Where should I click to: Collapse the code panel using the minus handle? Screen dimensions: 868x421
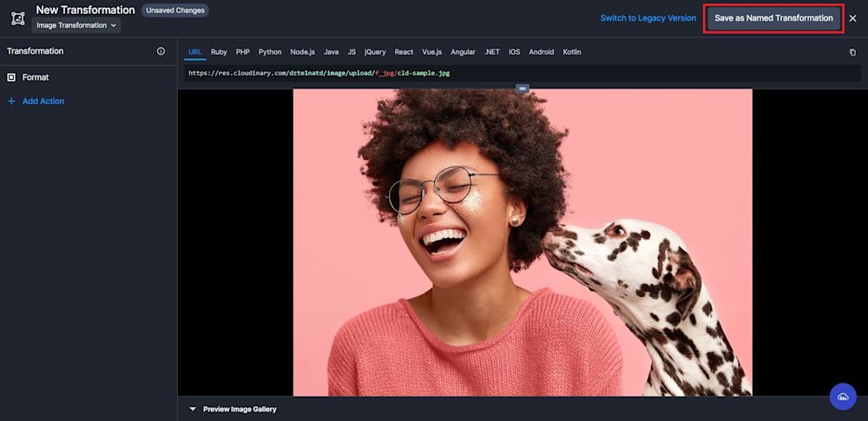click(x=522, y=89)
